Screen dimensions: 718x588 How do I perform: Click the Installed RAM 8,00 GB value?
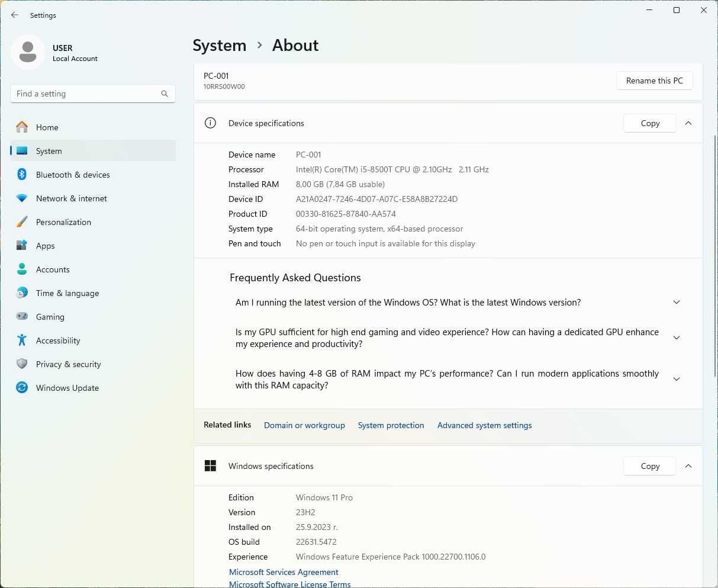pyautogui.click(x=340, y=184)
